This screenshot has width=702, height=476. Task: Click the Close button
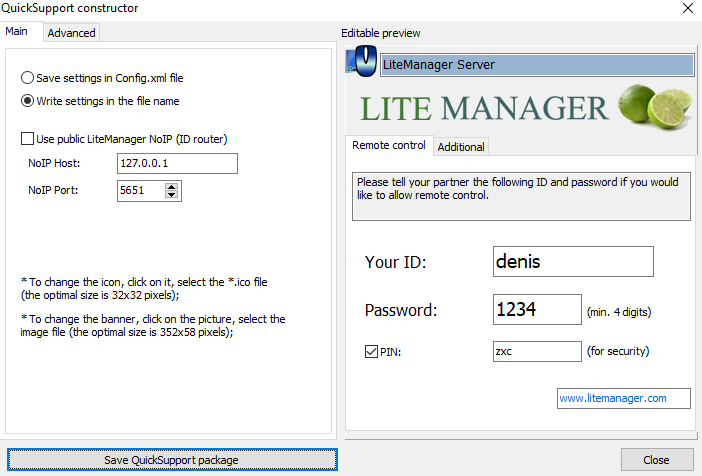point(657,460)
